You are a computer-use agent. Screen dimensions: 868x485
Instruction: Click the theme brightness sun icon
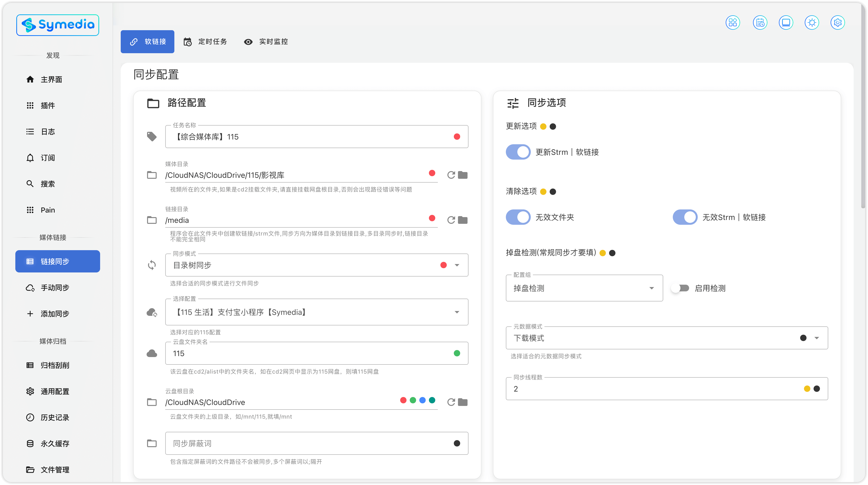[812, 23]
